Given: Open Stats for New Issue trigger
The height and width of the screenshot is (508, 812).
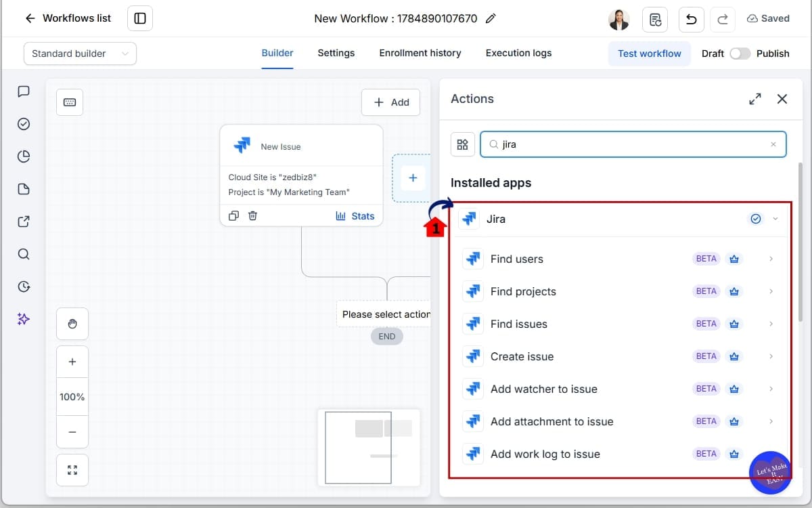Looking at the screenshot, I should [355, 216].
